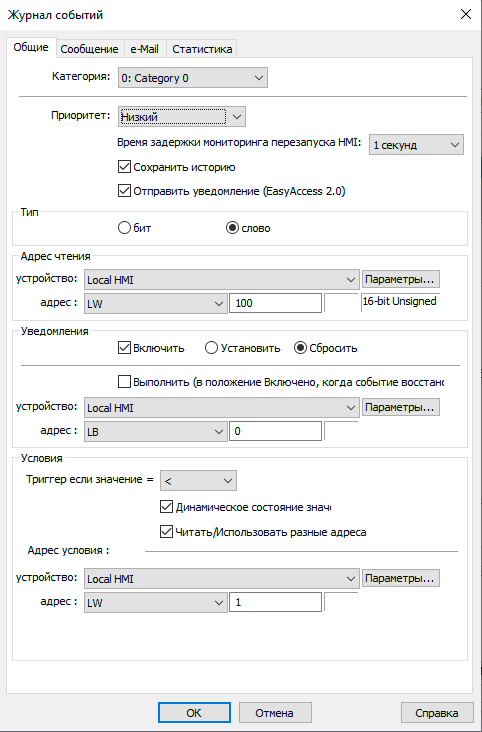Toggle Отправить уведомление EasyAccess 2.0 checkbox
482x732 pixels.
(124, 191)
